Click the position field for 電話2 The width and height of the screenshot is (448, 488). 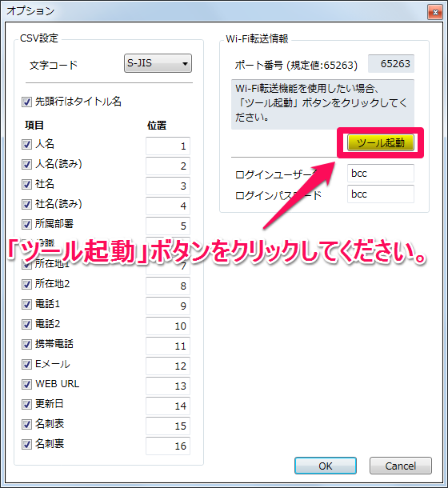[x=168, y=326]
